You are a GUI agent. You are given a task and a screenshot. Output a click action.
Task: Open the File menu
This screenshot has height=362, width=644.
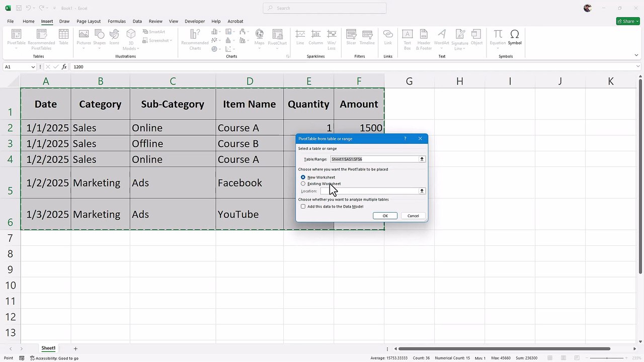[x=11, y=21]
